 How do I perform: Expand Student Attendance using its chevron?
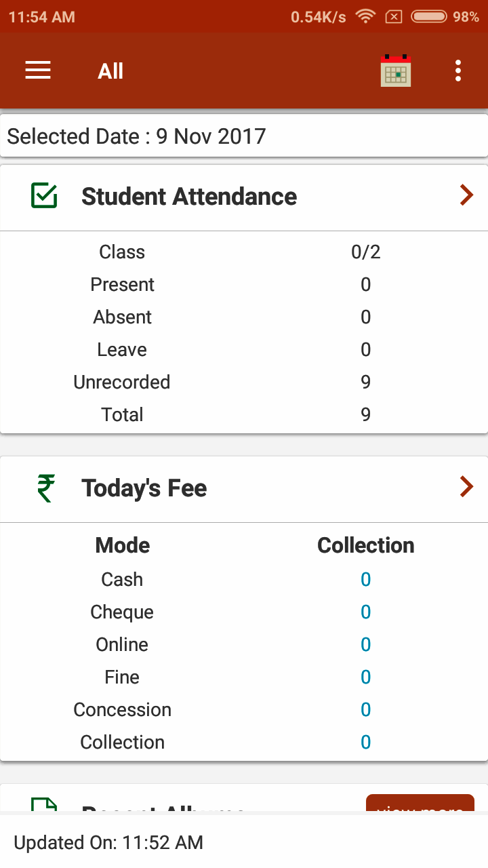tap(466, 196)
